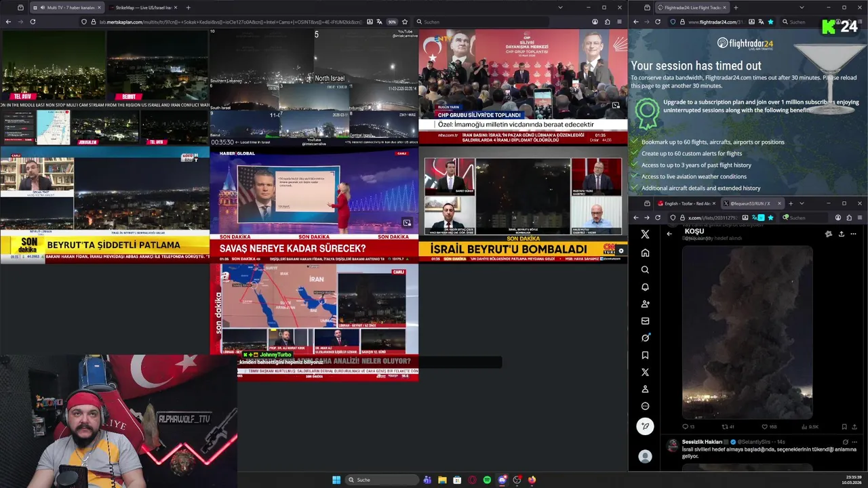This screenshot has height=488, width=868.
Task: Select the Flightradar24 Live Flight Tracker tab
Action: [692, 7]
